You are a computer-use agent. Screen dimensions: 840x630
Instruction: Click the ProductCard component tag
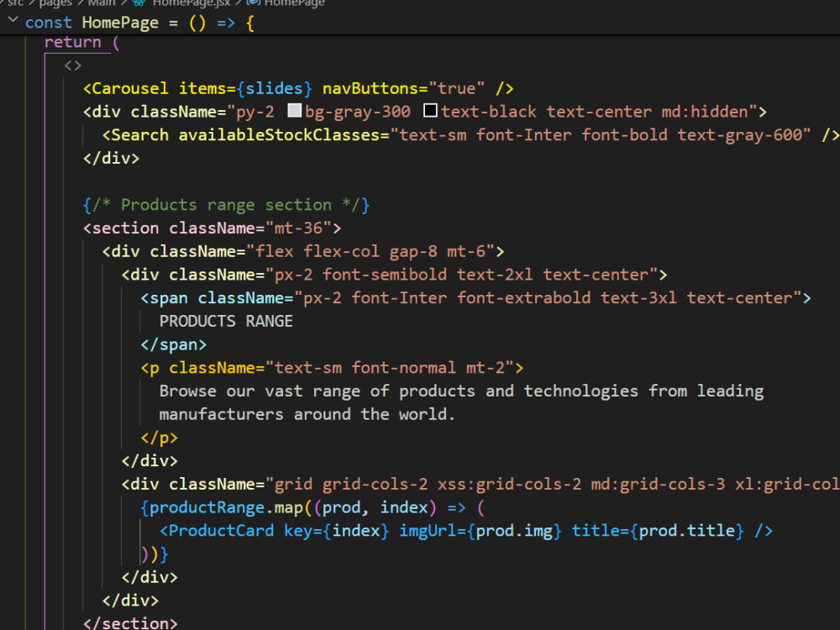click(x=217, y=531)
